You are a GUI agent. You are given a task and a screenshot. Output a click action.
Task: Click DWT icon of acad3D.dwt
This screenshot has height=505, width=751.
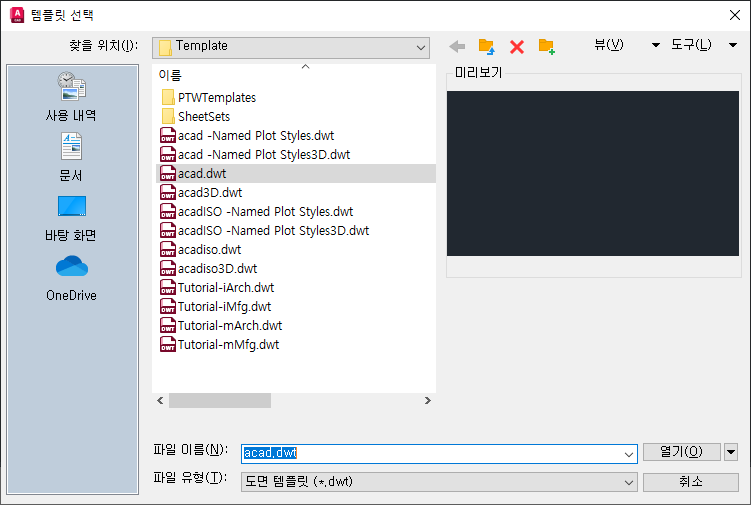pos(168,192)
